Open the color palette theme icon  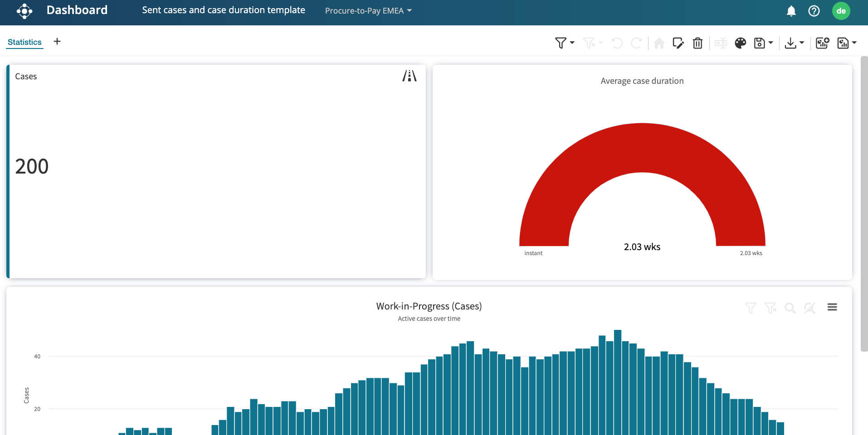pyautogui.click(x=741, y=43)
